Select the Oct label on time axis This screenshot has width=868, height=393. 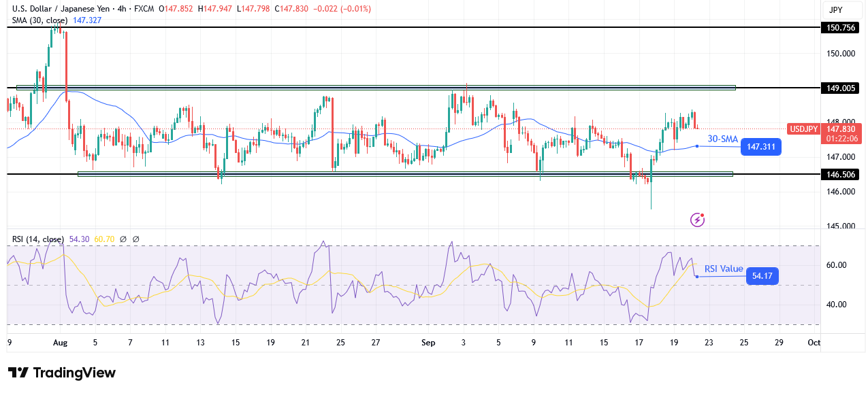[814, 343]
